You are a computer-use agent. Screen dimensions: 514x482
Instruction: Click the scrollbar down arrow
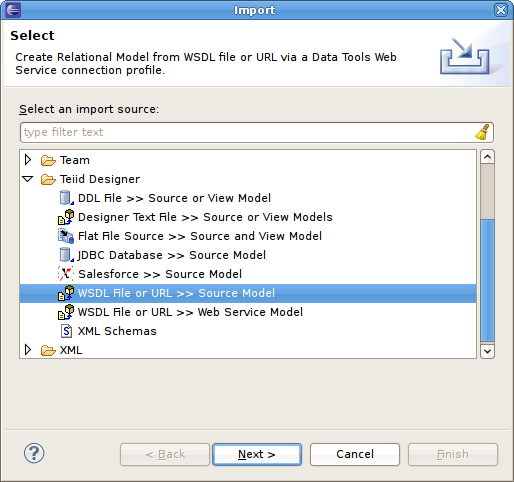pyautogui.click(x=487, y=351)
